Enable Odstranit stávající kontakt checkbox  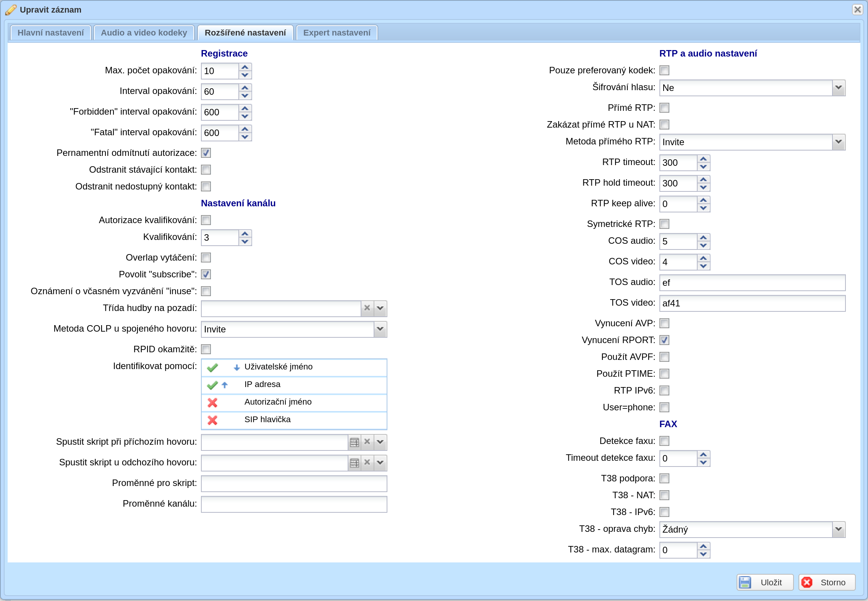206,170
